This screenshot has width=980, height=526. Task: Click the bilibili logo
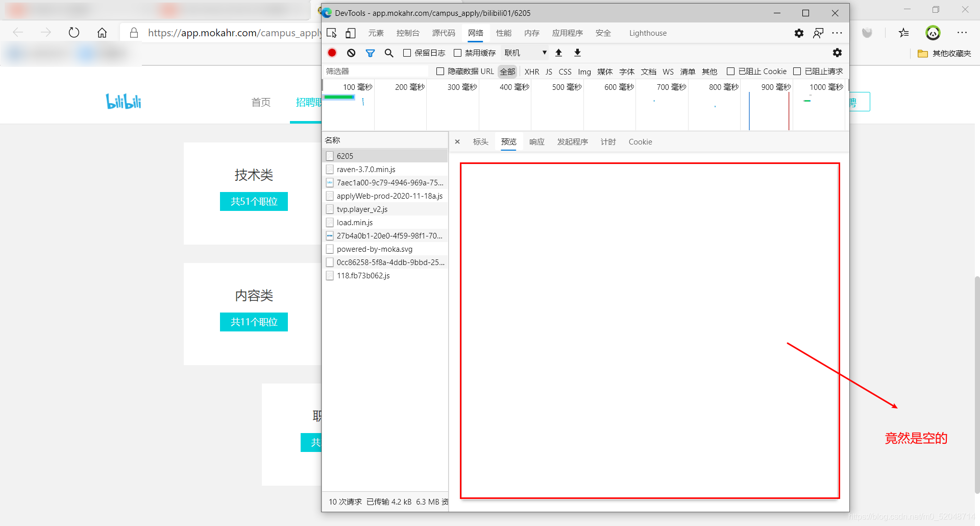pyautogui.click(x=124, y=101)
